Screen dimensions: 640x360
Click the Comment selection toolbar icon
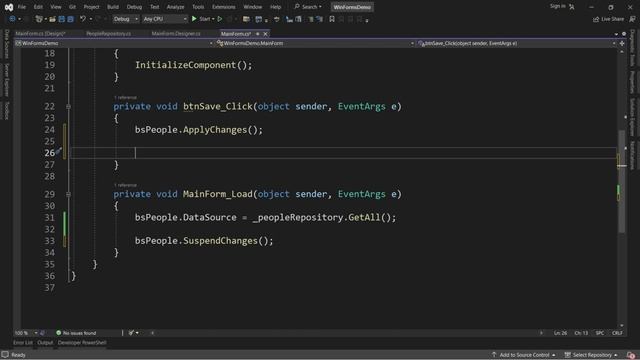[x=311, y=19]
